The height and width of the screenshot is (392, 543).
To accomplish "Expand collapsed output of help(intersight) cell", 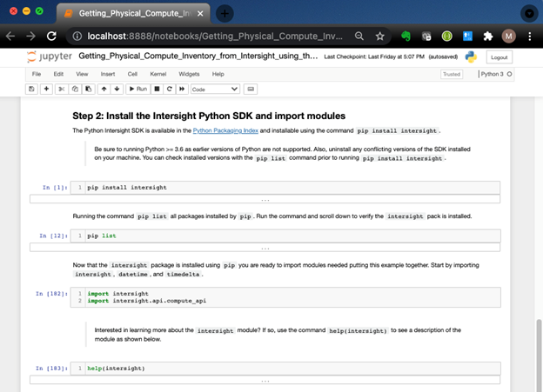I will (265, 380).
